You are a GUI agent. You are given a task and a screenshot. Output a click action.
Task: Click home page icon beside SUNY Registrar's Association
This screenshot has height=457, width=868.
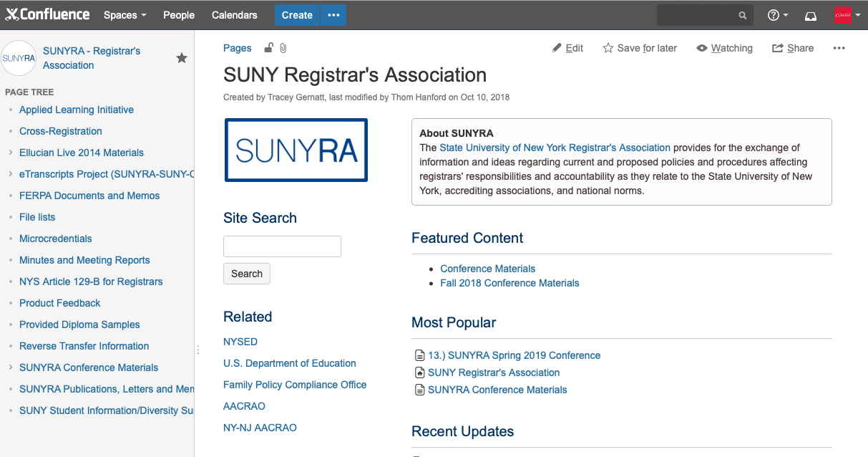click(x=420, y=372)
